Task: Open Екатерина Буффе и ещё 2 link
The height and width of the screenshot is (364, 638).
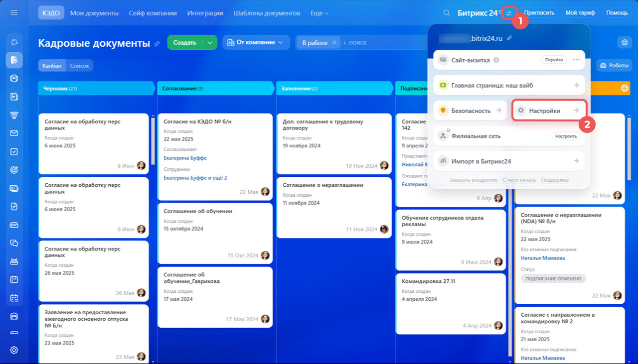Action: (x=195, y=178)
